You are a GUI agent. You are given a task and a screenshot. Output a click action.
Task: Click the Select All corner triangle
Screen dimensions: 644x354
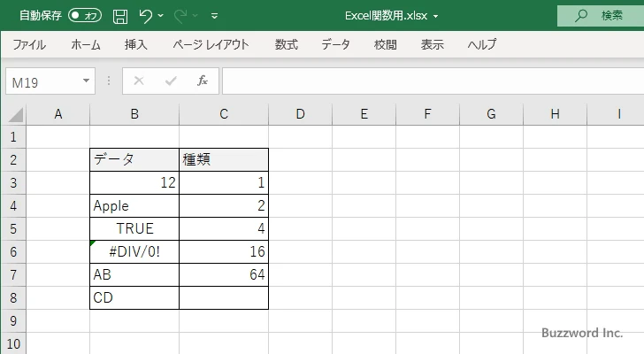(x=16, y=114)
